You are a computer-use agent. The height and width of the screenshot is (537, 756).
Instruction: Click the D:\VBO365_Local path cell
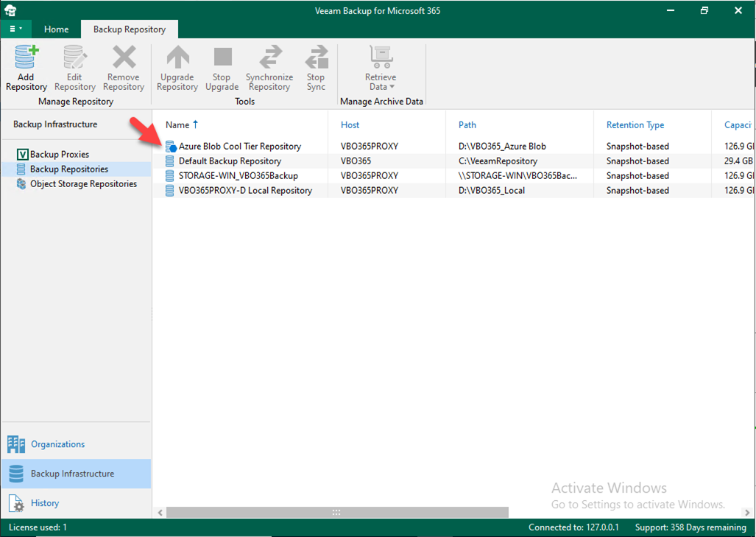491,191
